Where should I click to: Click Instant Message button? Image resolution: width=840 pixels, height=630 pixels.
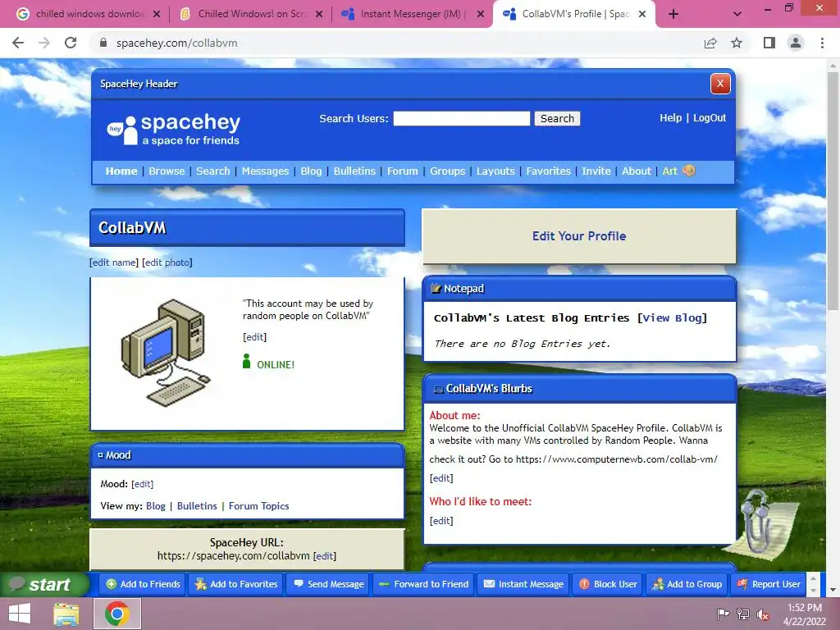pos(523,584)
